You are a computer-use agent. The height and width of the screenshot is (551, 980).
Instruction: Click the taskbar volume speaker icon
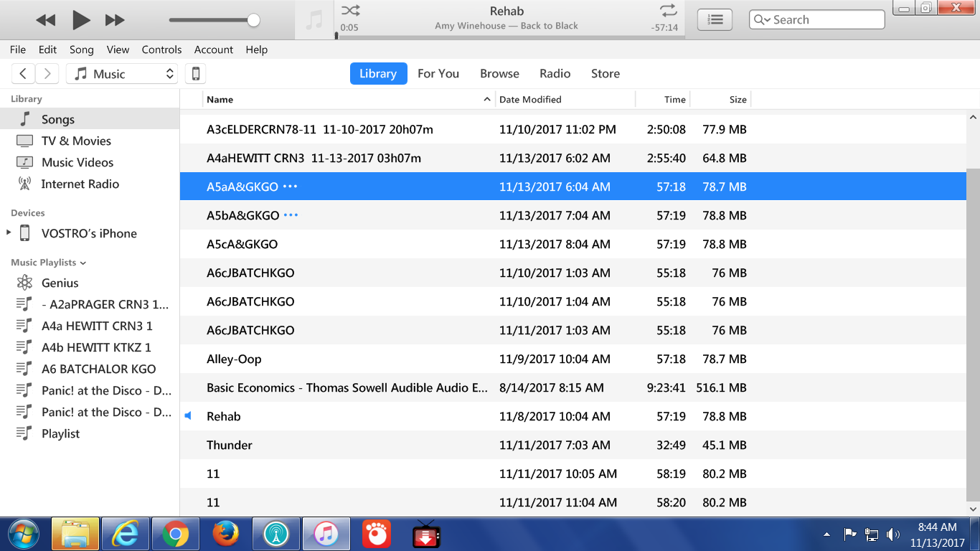[x=893, y=534]
